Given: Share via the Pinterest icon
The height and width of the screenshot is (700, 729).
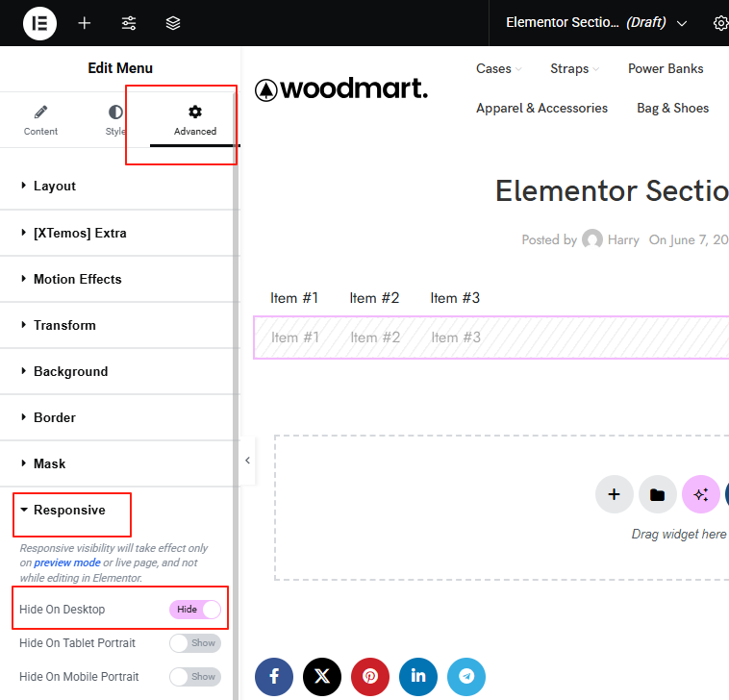Looking at the screenshot, I should coord(370,677).
